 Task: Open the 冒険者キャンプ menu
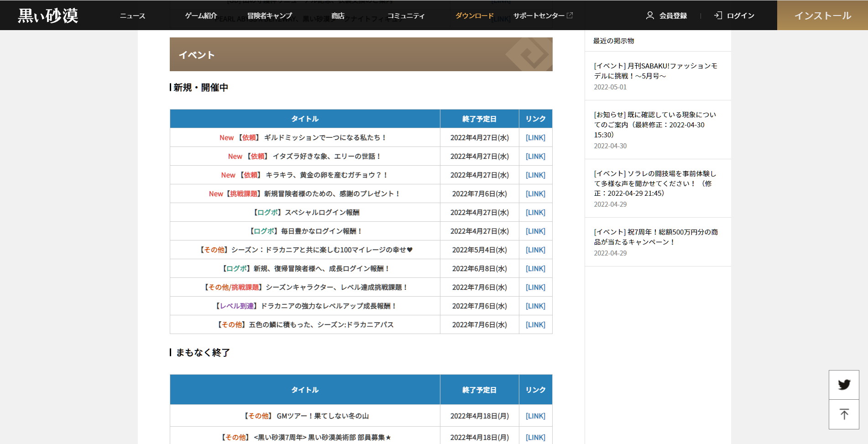coord(270,16)
